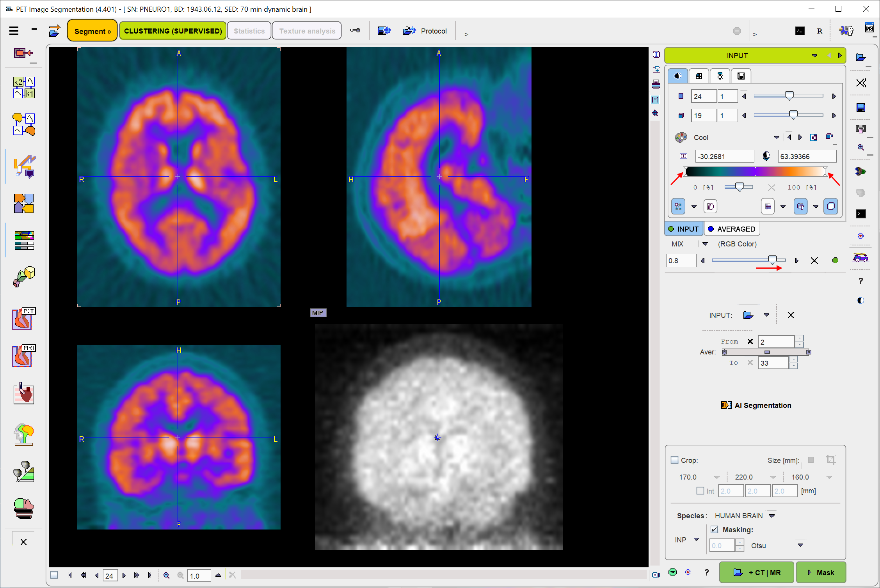Enable the Crop checkbox
Screen dimensions: 880x588
[x=674, y=460]
